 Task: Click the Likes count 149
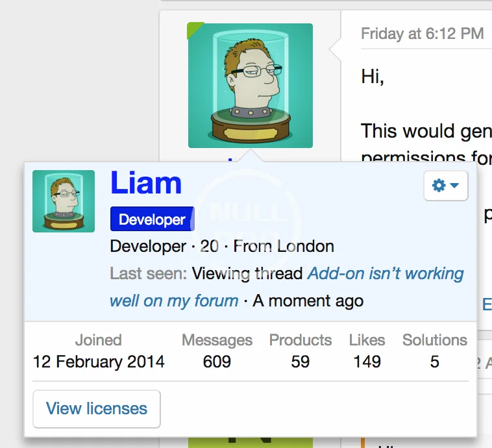tap(367, 362)
